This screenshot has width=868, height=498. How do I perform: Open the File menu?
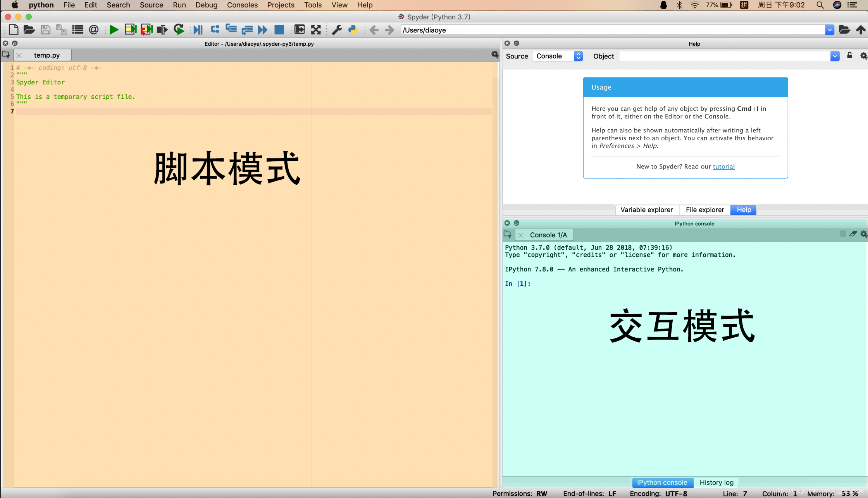click(x=69, y=5)
